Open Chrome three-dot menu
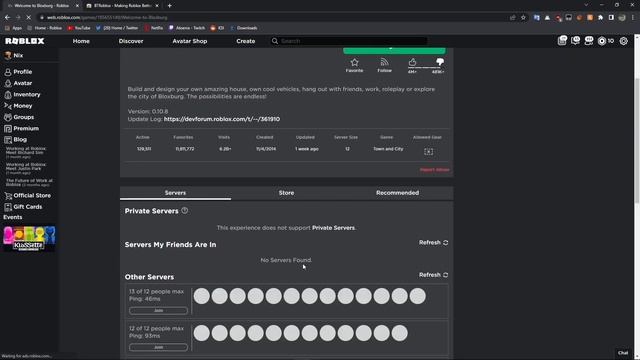640x360 pixels. click(x=633, y=18)
